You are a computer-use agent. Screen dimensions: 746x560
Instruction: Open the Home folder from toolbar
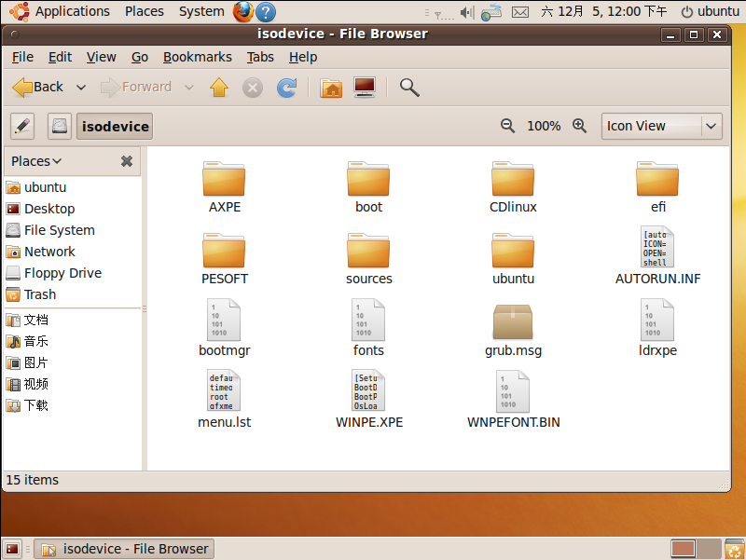pos(331,88)
